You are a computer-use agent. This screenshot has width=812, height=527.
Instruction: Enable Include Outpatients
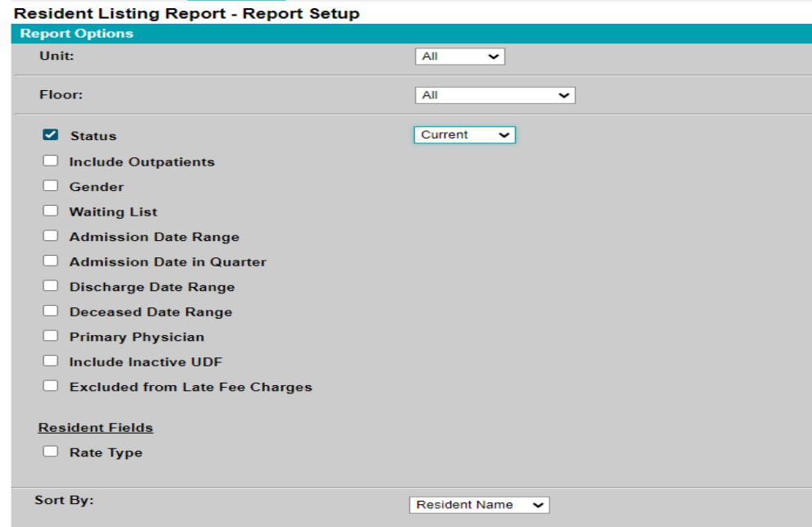[51, 161]
